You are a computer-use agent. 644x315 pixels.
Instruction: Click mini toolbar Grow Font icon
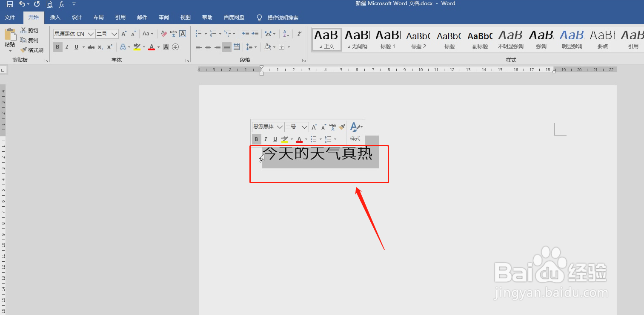(314, 127)
